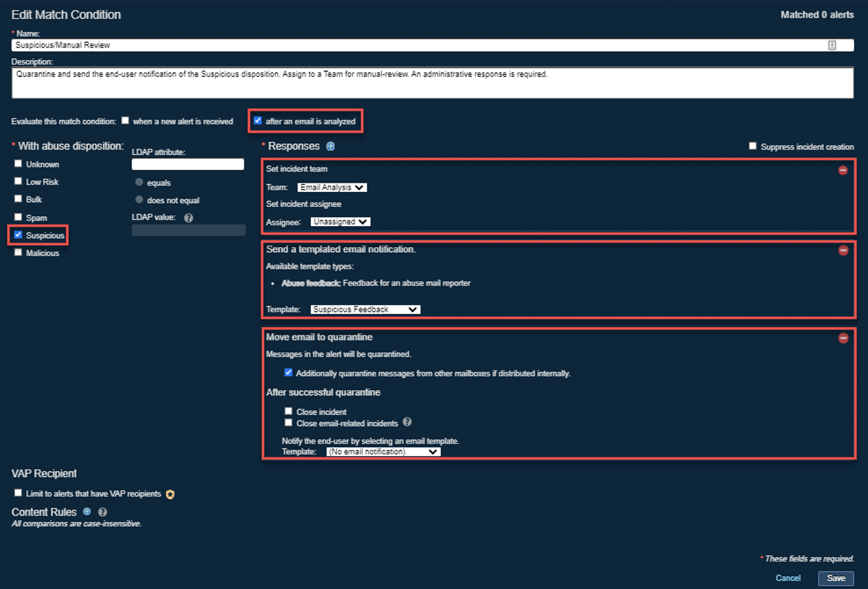Click the VAP recipients star icon
Viewport: 868px width, 589px height.
pyautogui.click(x=170, y=494)
